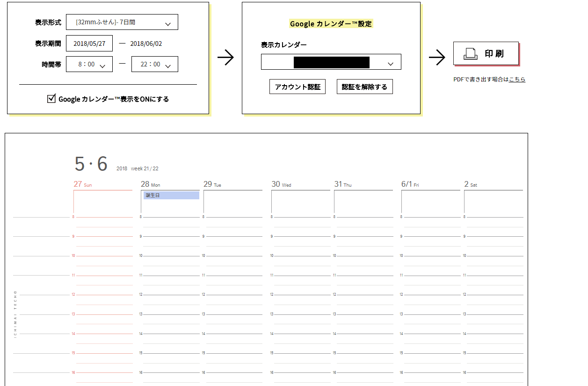Click the アカウント認証 button
Viewport: 588px width, 386px height.
[x=298, y=87]
